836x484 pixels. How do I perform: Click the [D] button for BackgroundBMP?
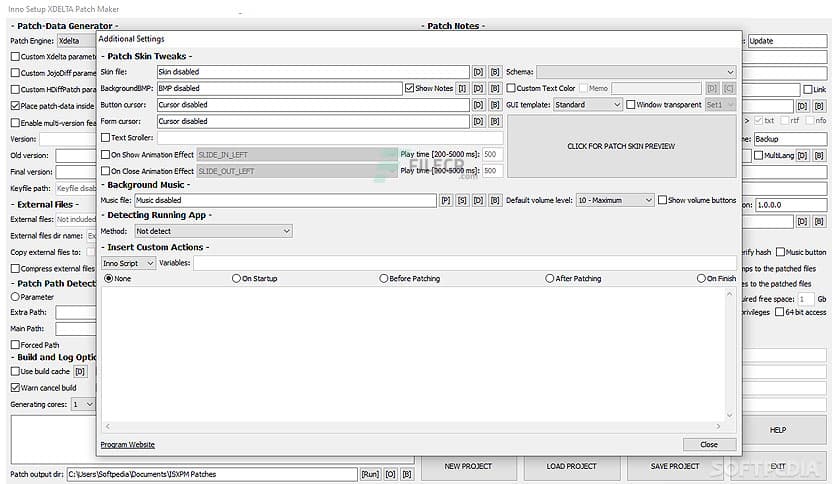click(478, 88)
